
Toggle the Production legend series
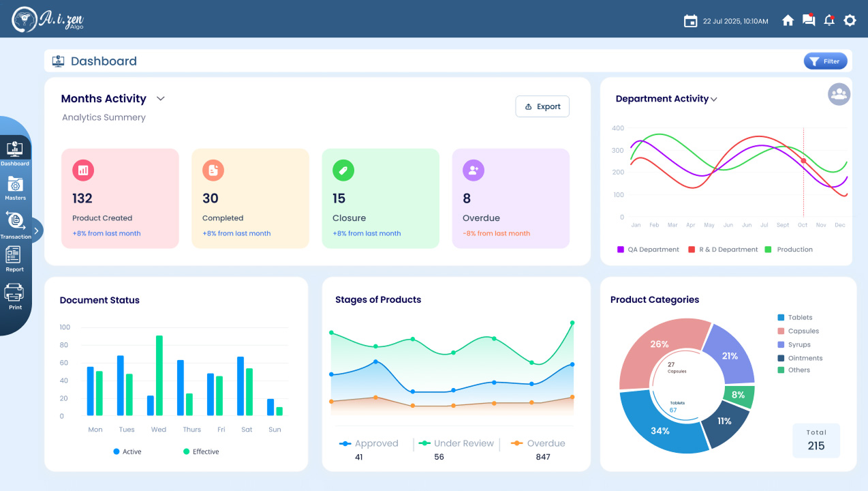point(788,250)
